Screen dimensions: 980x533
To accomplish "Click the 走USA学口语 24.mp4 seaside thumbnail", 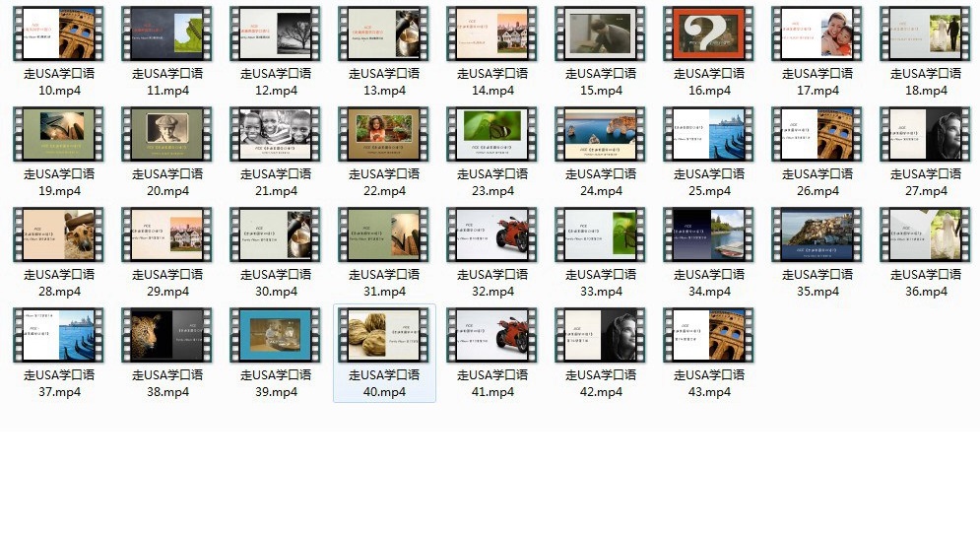I will point(601,134).
